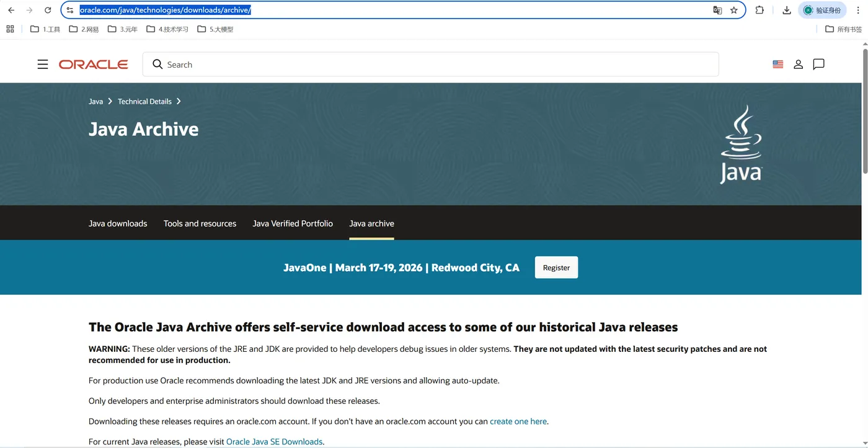868x448 pixels.
Task: Click the Register button for JavaOne
Action: (556, 267)
